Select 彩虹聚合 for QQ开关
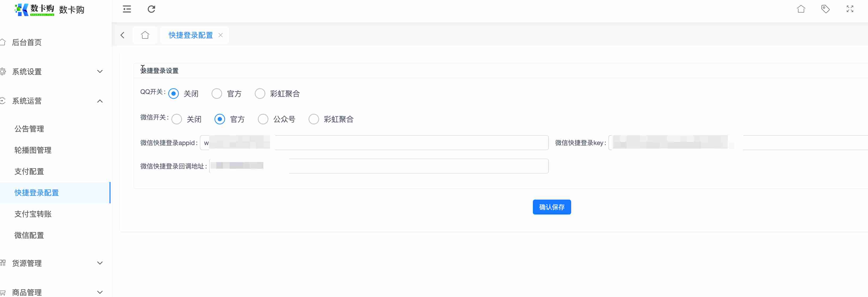868x297 pixels. (260, 93)
